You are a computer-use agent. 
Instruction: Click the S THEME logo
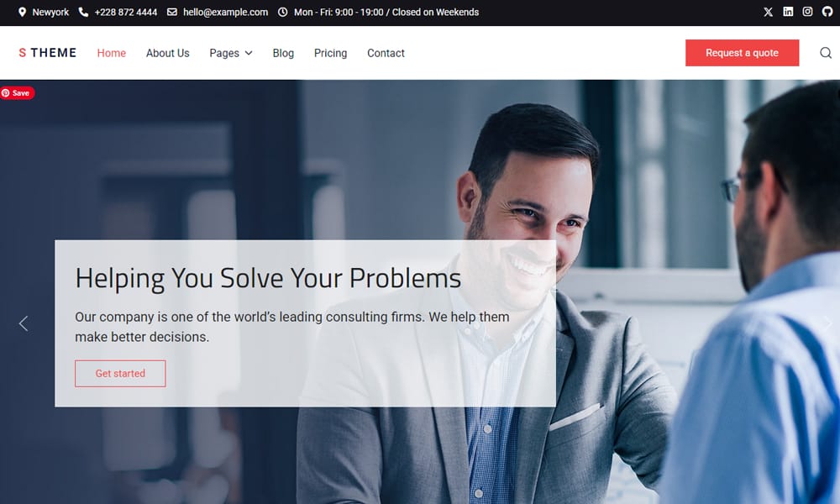pos(48,52)
